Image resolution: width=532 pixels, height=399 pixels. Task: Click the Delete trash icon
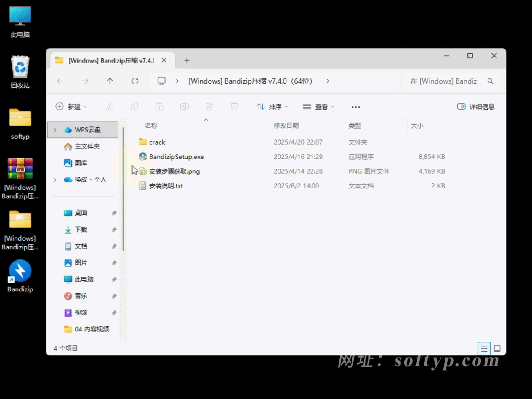(234, 107)
